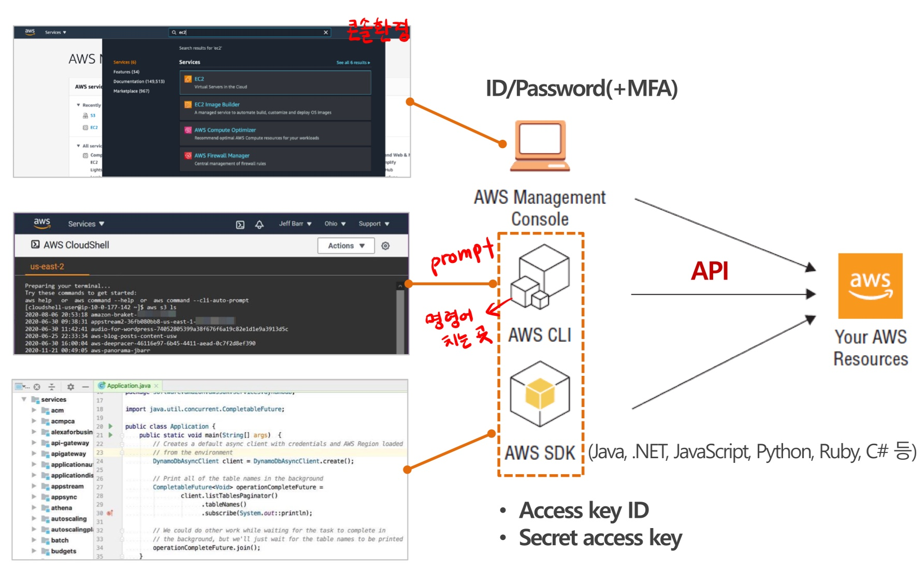Open the Services dropdown in CloudShell header

pyautogui.click(x=86, y=224)
